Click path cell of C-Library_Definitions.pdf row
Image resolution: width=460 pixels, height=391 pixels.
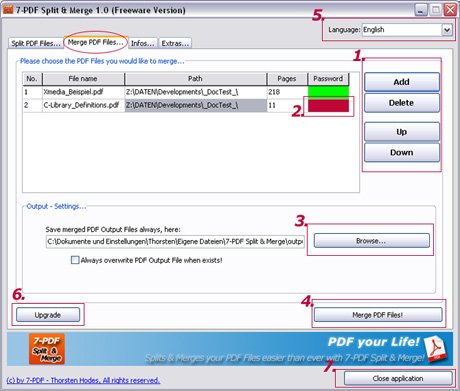pyautogui.click(x=196, y=105)
